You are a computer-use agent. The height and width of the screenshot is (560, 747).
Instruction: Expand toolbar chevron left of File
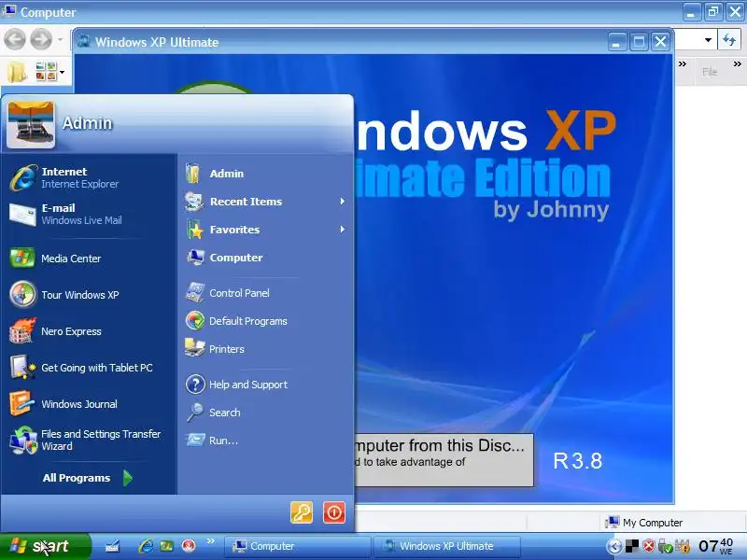[683, 63]
